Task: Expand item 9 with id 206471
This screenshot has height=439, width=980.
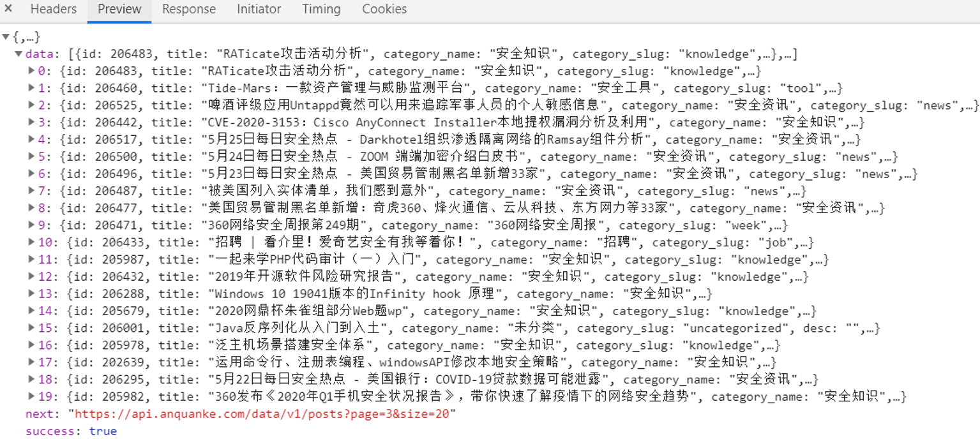Action: click(x=31, y=225)
